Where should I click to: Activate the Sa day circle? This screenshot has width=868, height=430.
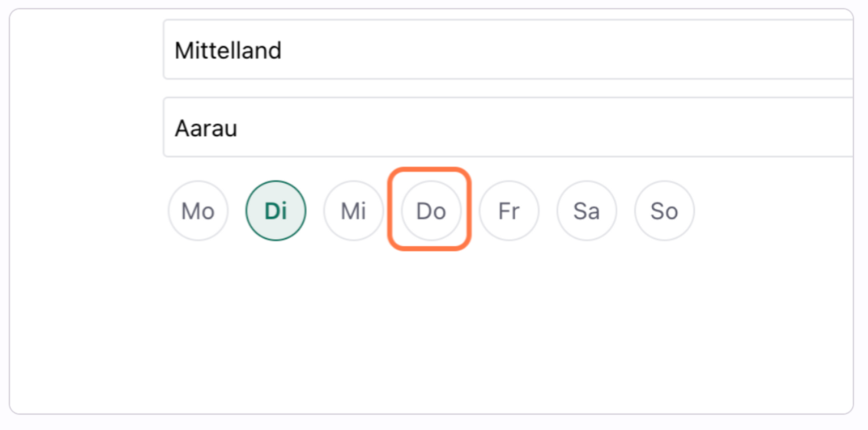(586, 211)
